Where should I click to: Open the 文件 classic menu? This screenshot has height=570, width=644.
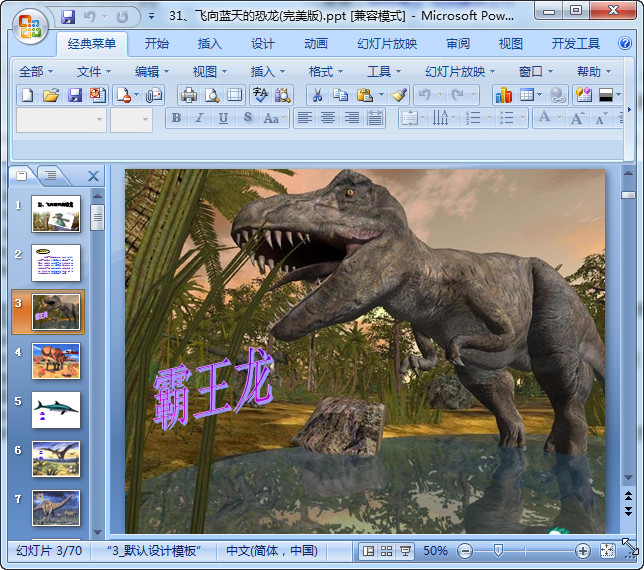click(94, 72)
